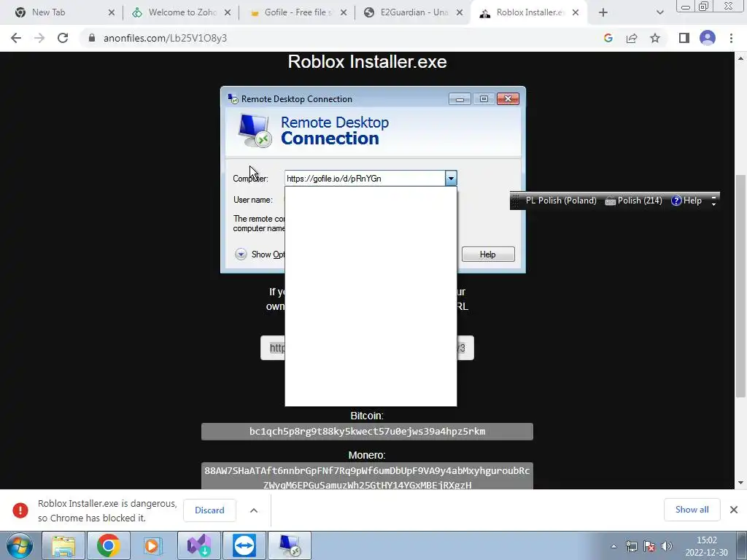Select the Polish (214) keyboard layout

pos(634,201)
